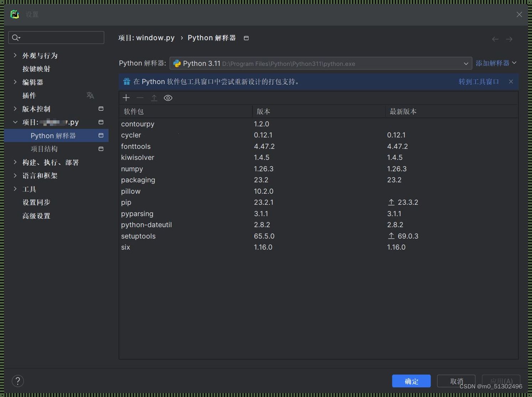This screenshot has height=397, width=532.
Task: Select 项目结构 in settings tree
Action: pyautogui.click(x=44, y=149)
